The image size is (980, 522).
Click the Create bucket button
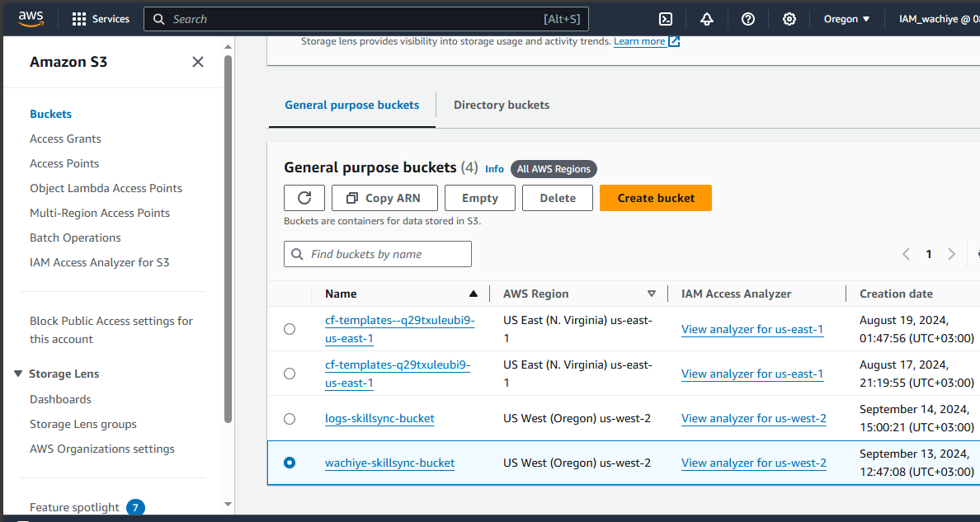655,198
